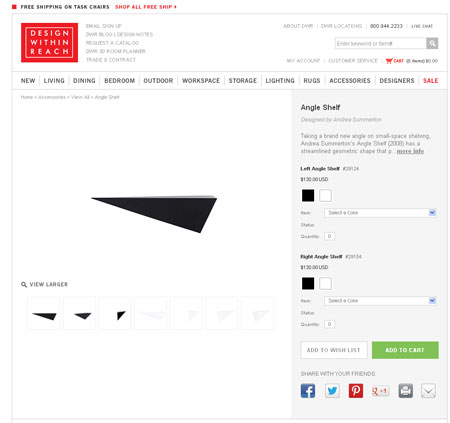Go to the Sale menu
Viewport: 450px width, 423px height.
pos(430,81)
